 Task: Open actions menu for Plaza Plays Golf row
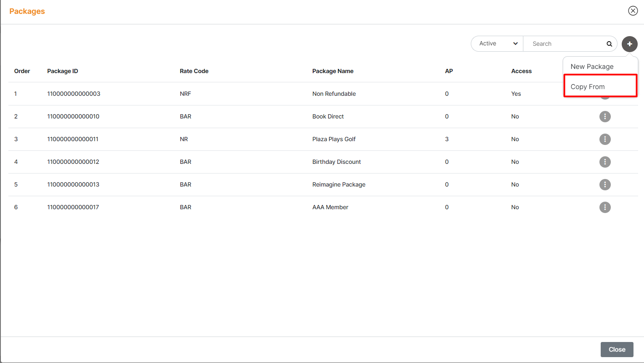(x=605, y=139)
